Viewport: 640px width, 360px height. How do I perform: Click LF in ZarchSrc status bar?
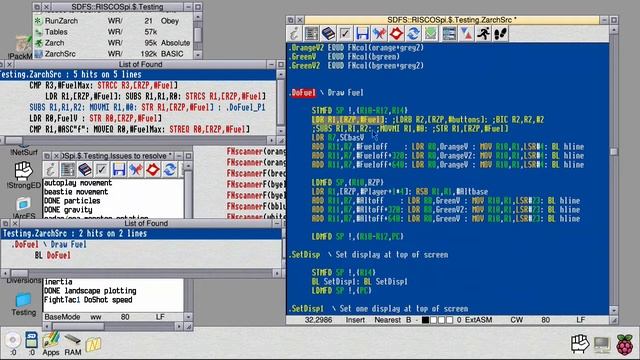tap(580, 320)
